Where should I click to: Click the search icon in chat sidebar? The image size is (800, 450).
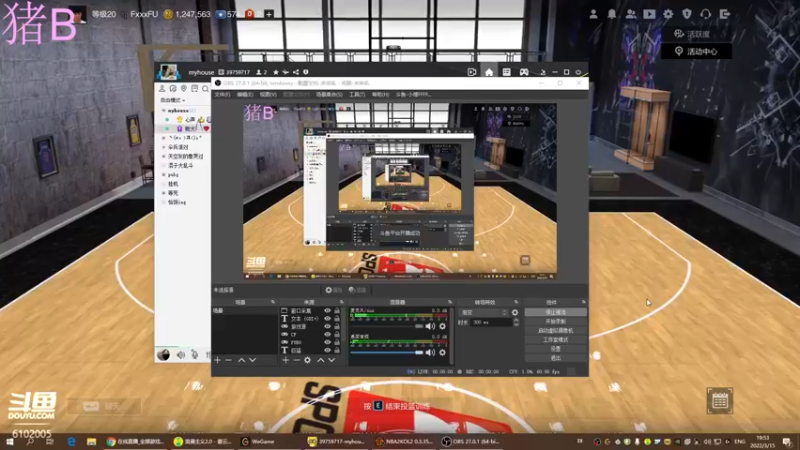point(205,89)
